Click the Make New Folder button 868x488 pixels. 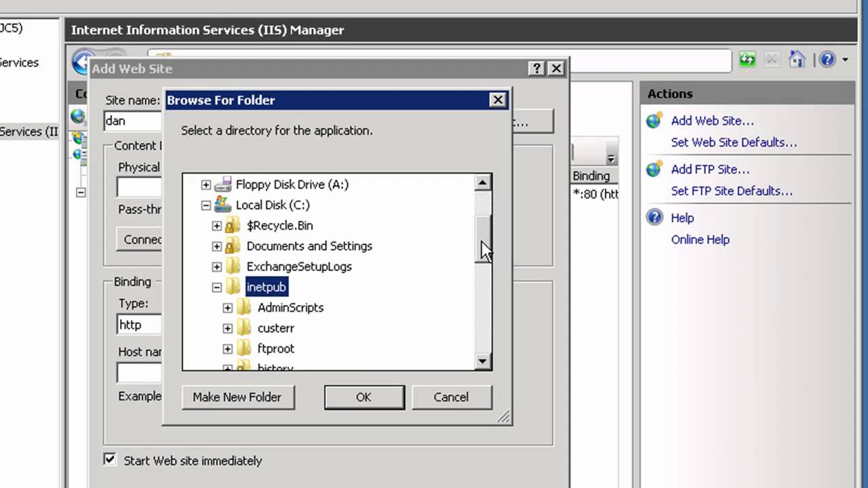coord(237,397)
